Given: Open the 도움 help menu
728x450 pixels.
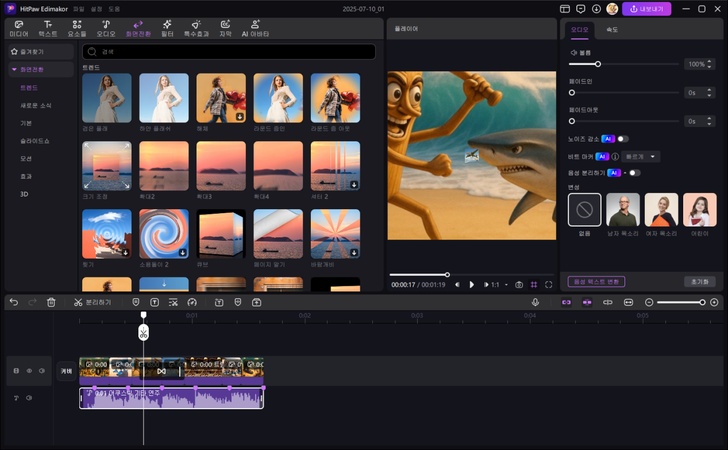Looking at the screenshot, I should 114,9.
